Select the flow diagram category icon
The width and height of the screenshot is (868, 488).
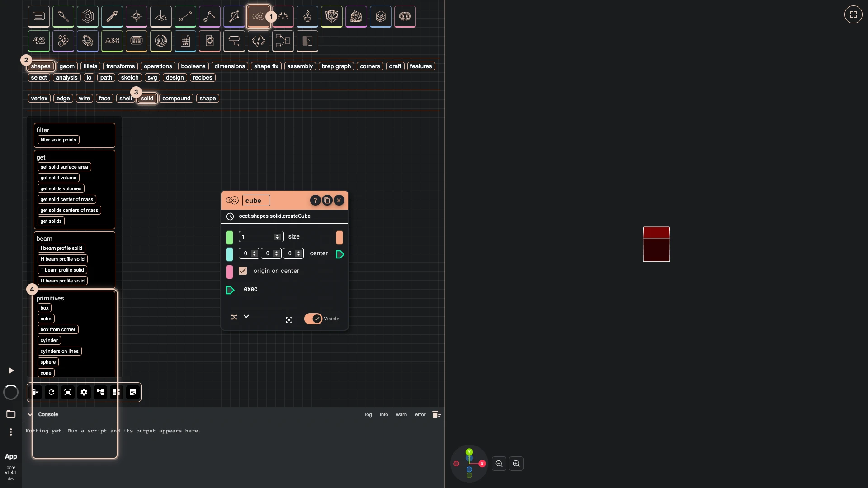(283, 41)
